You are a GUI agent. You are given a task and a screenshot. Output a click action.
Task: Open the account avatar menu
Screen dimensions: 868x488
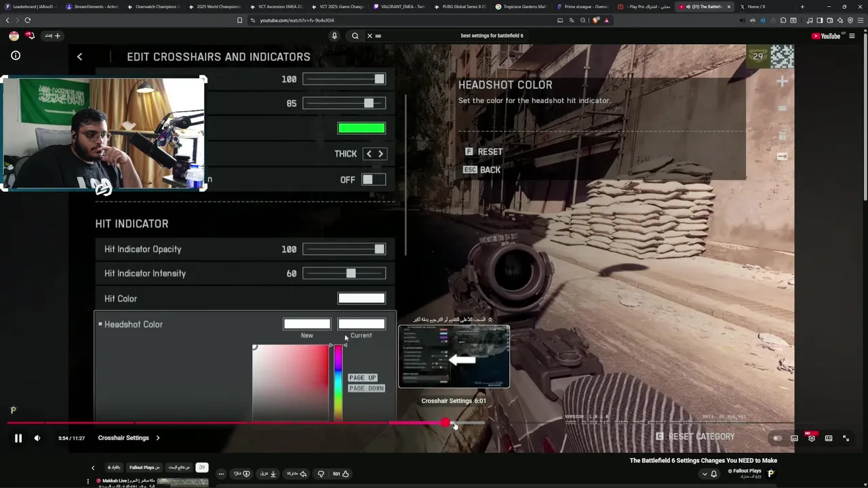click(x=14, y=36)
